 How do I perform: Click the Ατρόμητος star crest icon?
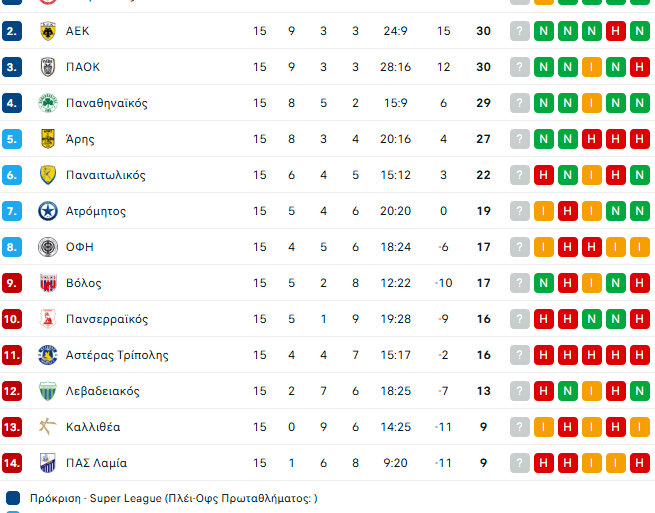[x=47, y=211]
